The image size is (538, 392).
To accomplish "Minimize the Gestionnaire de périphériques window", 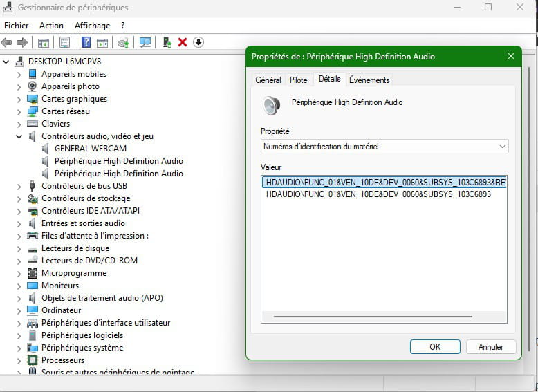I will coord(457,7).
